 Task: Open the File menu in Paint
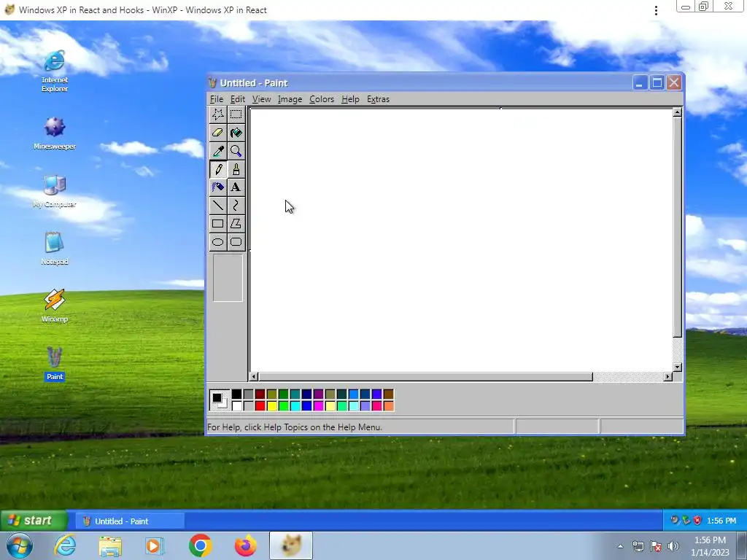216,99
